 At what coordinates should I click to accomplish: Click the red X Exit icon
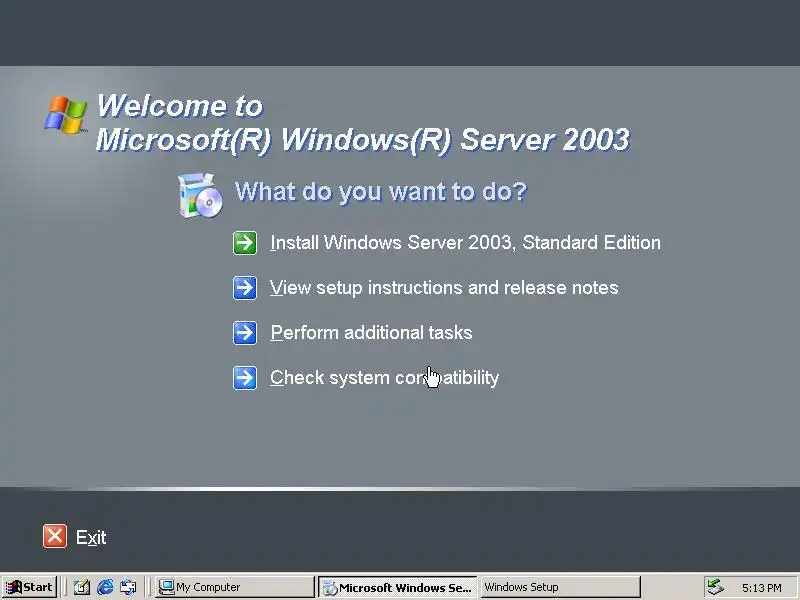(55, 536)
